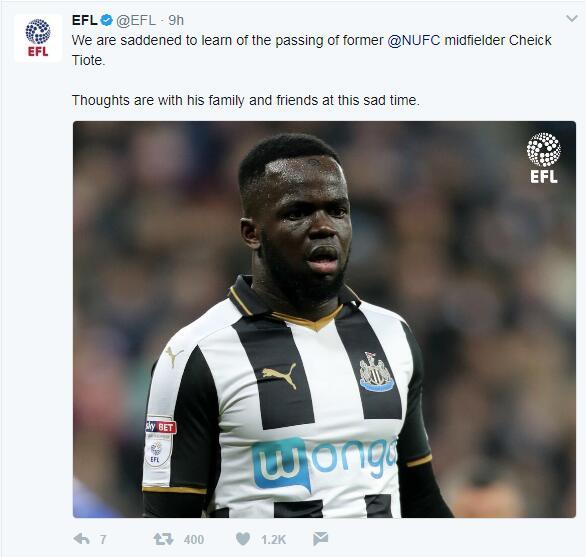Retweet this EFL tweet
The image size is (586, 557).
click(x=163, y=539)
